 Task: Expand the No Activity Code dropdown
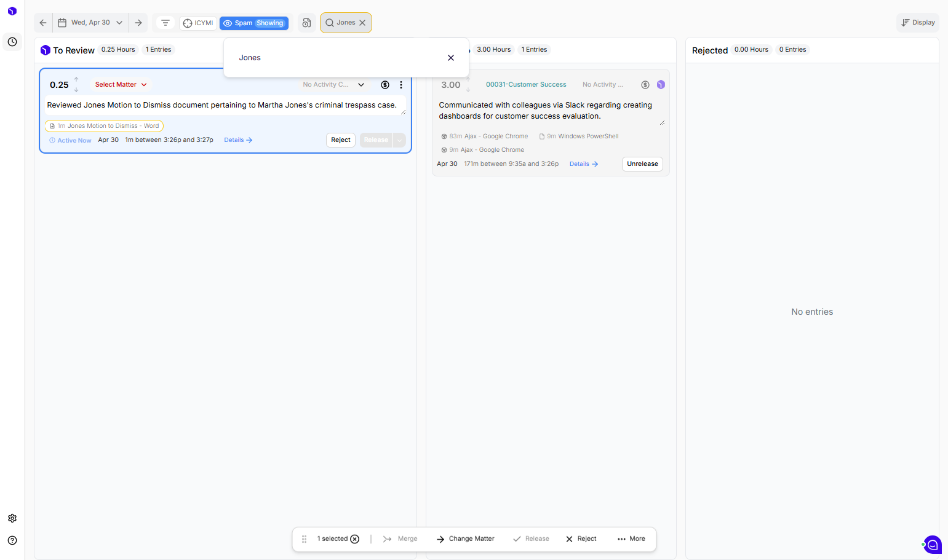click(x=334, y=85)
